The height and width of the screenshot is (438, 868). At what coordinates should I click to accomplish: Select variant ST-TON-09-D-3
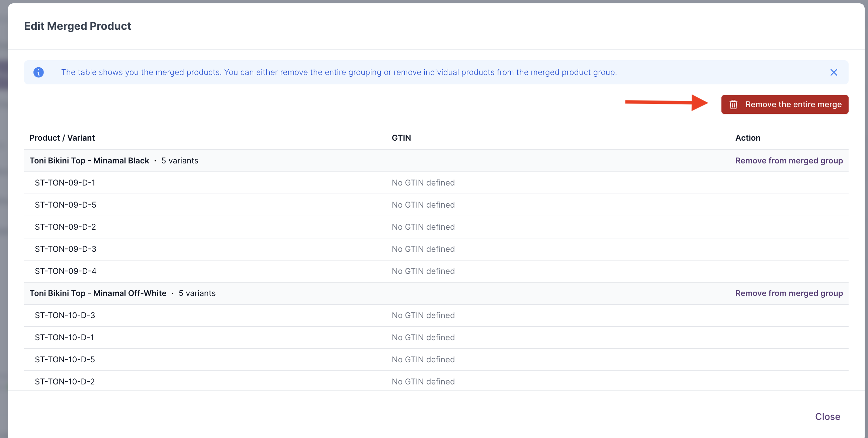pyautogui.click(x=65, y=249)
